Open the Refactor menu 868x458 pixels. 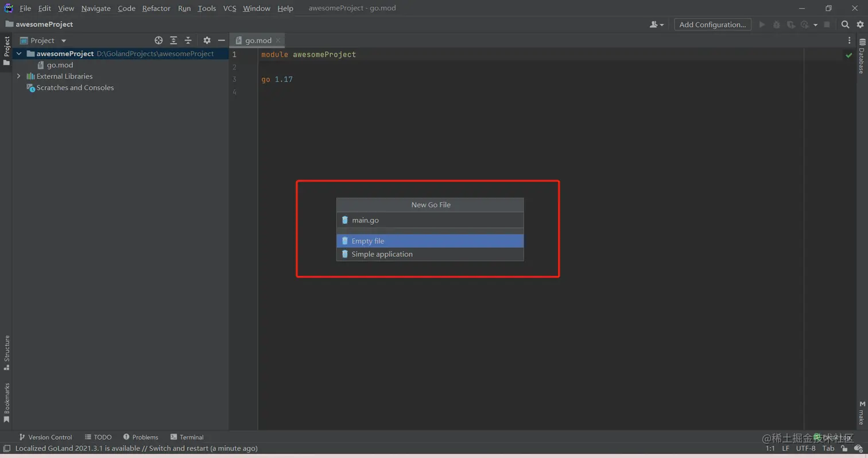[x=156, y=8]
